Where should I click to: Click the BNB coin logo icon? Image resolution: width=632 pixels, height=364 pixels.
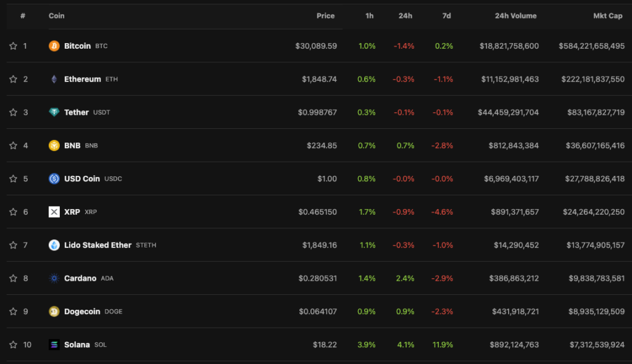tap(54, 146)
